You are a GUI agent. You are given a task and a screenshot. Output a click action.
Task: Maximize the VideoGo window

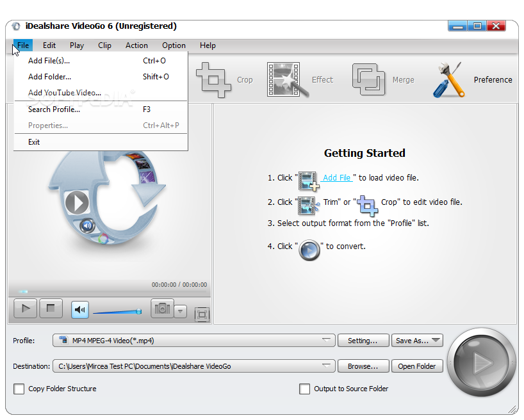coord(477,26)
